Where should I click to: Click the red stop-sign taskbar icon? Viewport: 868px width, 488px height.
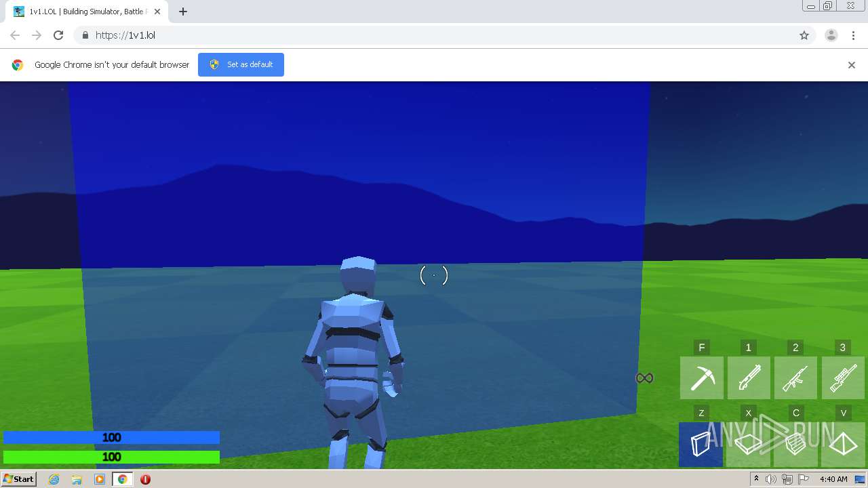[x=145, y=479]
